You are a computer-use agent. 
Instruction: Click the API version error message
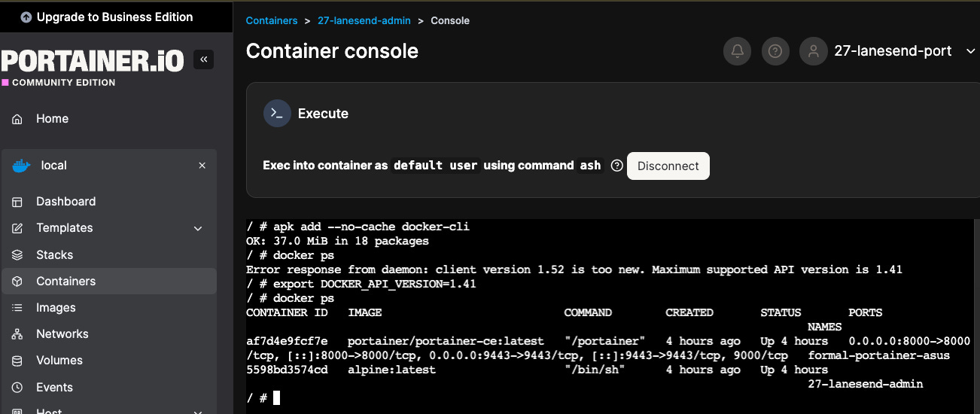click(574, 269)
